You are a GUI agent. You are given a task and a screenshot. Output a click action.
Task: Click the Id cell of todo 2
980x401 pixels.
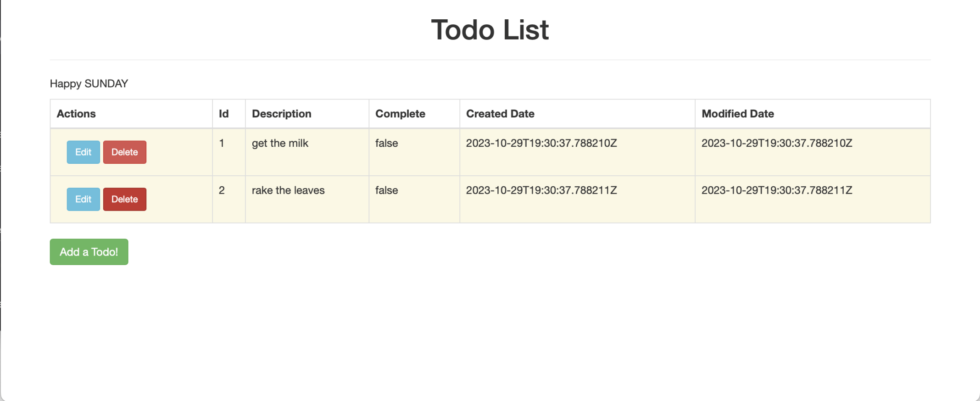(x=222, y=190)
